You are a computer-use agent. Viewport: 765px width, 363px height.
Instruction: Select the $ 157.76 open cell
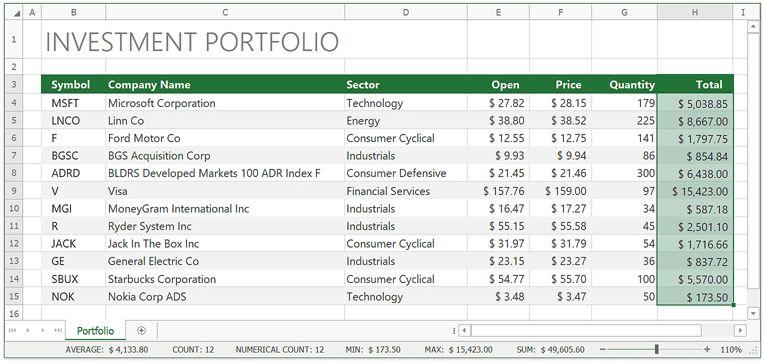click(x=498, y=191)
